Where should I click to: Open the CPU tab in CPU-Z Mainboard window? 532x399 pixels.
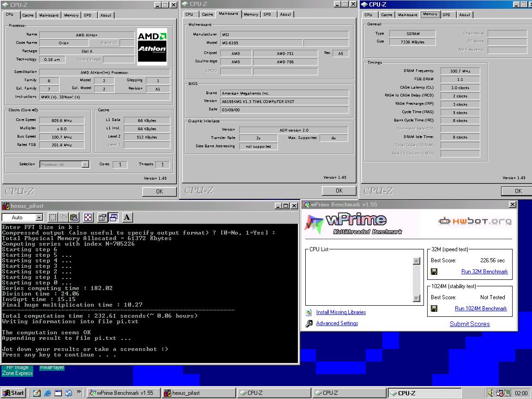[189, 14]
